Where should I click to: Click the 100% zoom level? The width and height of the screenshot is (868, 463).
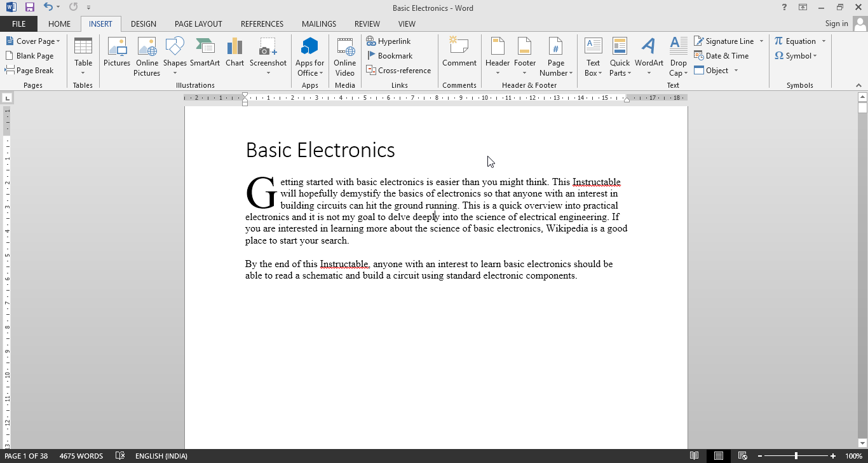(853, 456)
